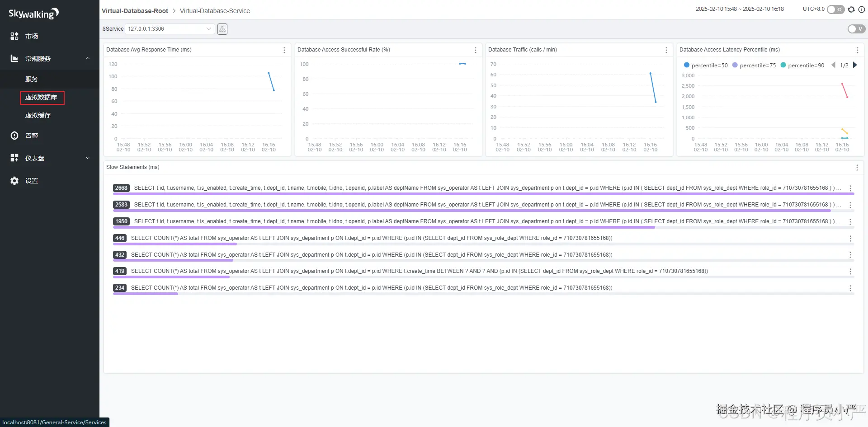Click the Skywalking logo
The height and width of the screenshot is (427, 868).
click(x=33, y=14)
